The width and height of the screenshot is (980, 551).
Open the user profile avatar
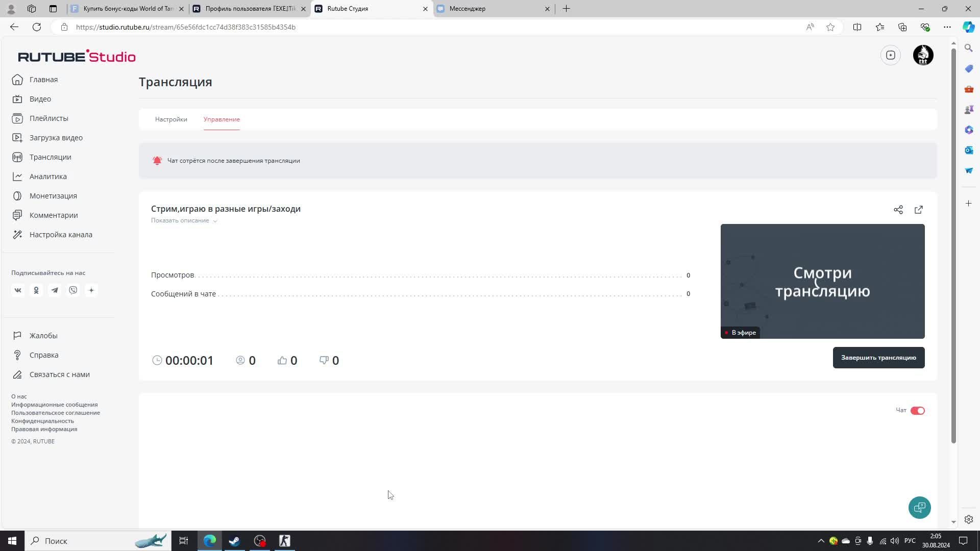(x=923, y=55)
